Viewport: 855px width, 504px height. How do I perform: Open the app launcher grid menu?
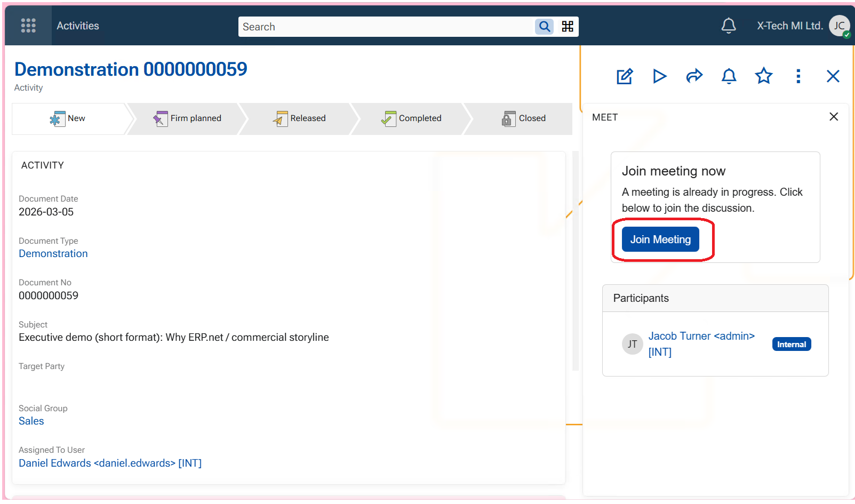(28, 26)
